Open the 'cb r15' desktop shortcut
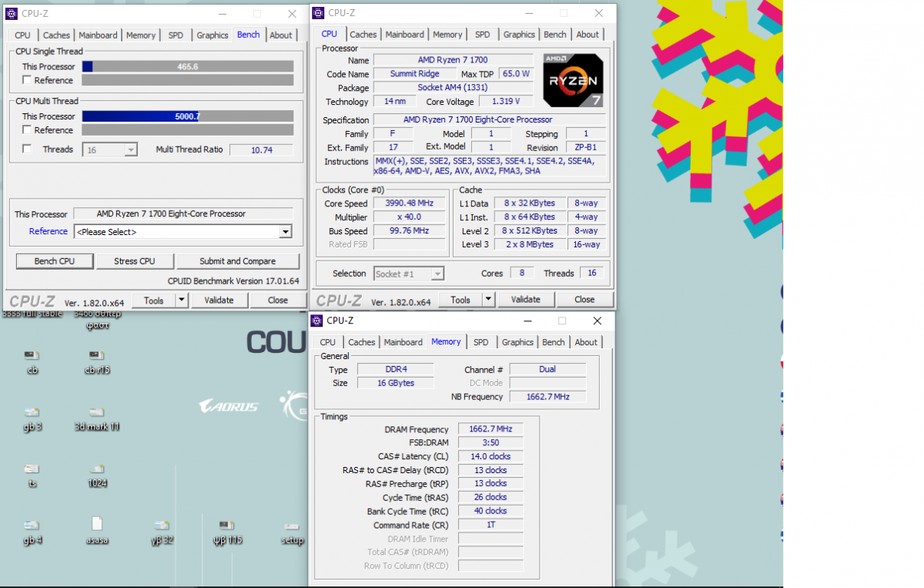The image size is (924, 588). coord(97,362)
